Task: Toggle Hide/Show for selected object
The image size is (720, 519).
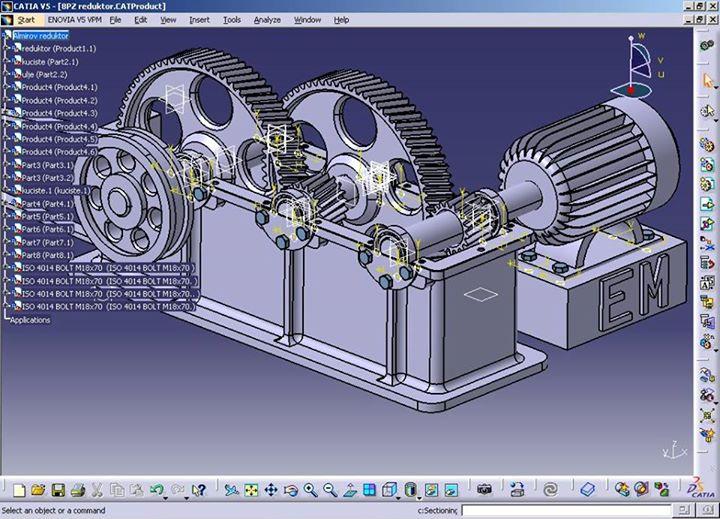Action: [431, 490]
